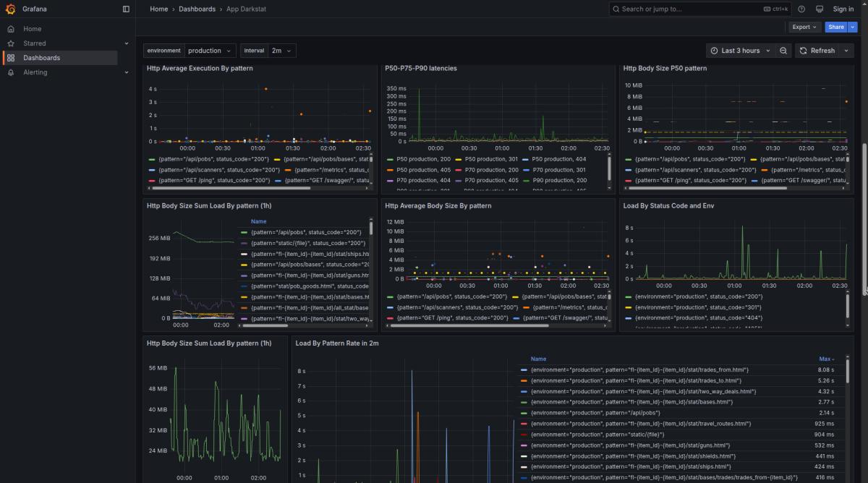Click the bell icon beside Alerting
The width and height of the screenshot is (868, 483).
click(x=11, y=72)
